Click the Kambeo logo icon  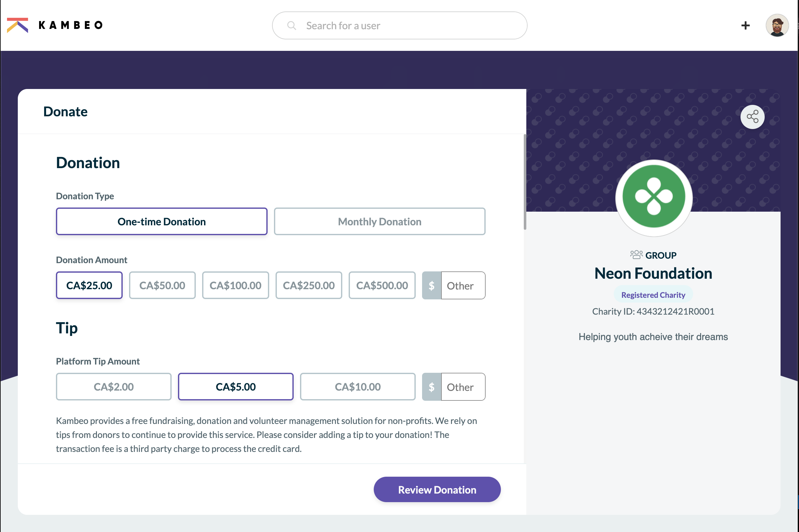[17, 25]
